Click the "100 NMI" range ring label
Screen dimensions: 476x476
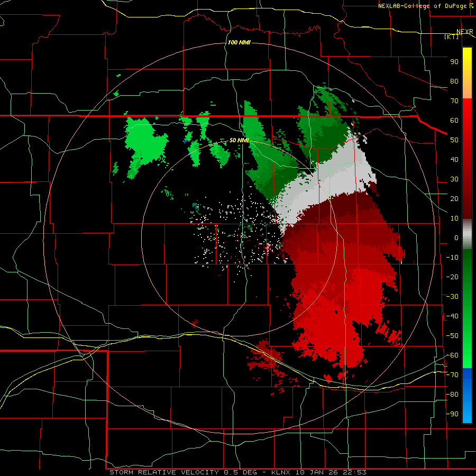coord(239,42)
